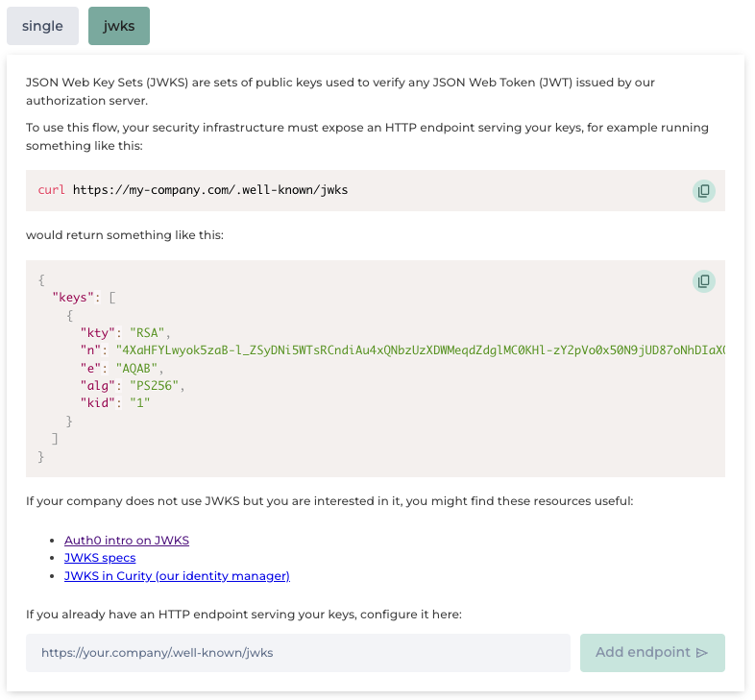Click the arrow icon on Add endpoint

pos(702,653)
